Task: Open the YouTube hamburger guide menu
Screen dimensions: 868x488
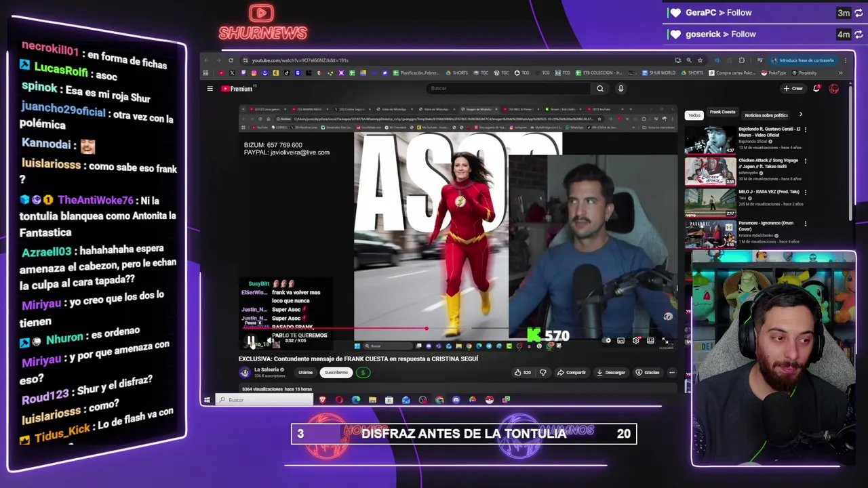Action: pyautogui.click(x=210, y=89)
